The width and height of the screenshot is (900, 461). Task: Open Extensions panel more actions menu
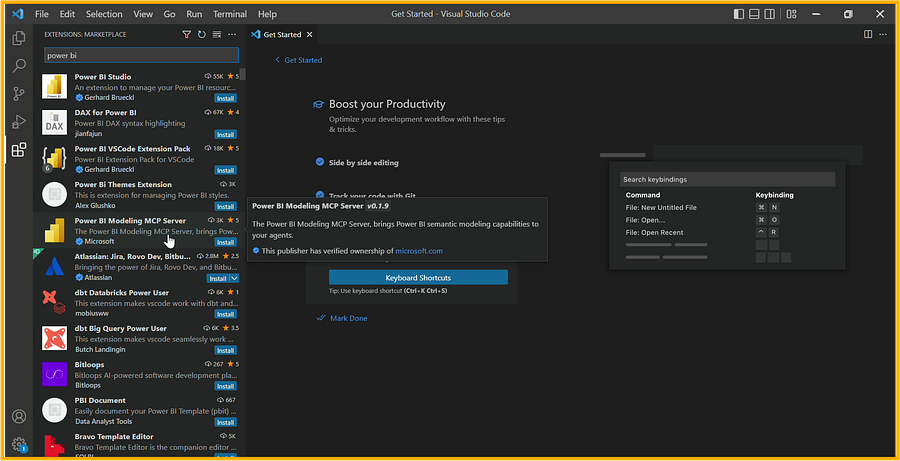(x=232, y=34)
